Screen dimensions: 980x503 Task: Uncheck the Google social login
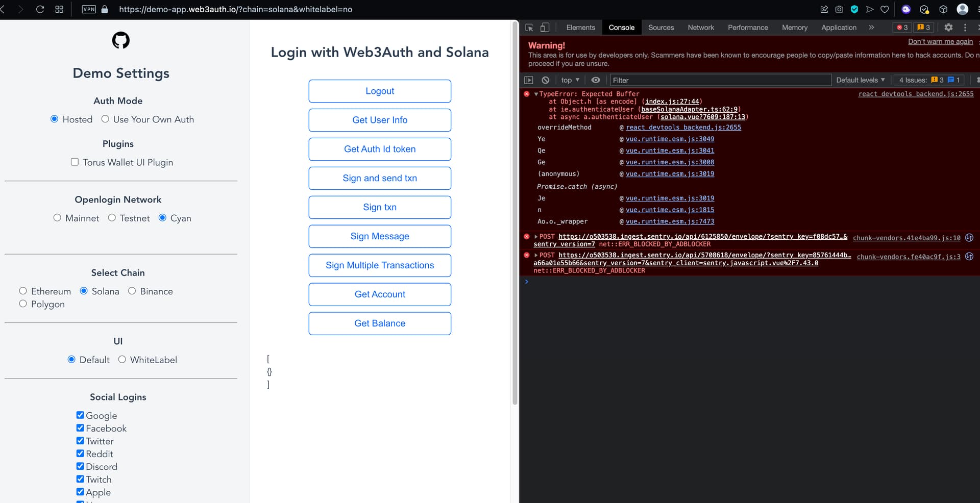click(x=80, y=415)
